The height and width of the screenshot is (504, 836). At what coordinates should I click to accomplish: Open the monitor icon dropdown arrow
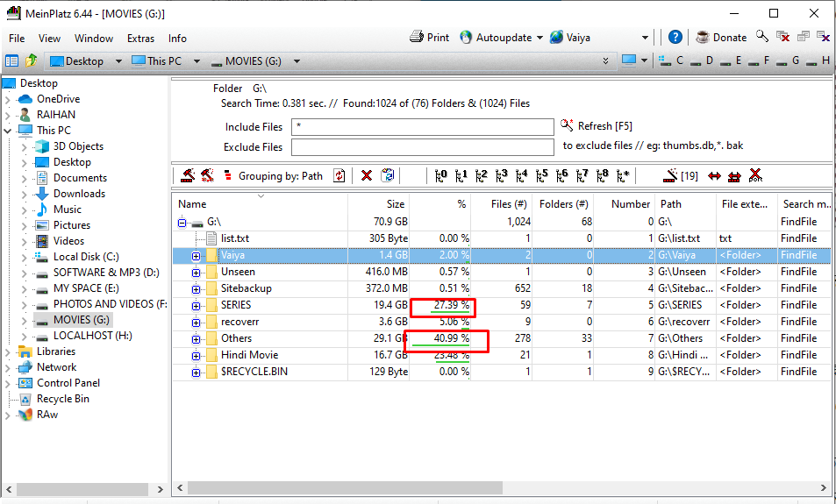pos(644,60)
